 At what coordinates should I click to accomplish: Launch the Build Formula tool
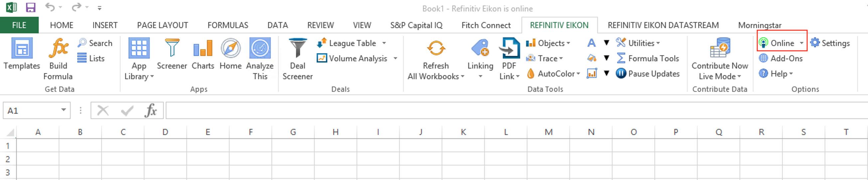(58, 58)
